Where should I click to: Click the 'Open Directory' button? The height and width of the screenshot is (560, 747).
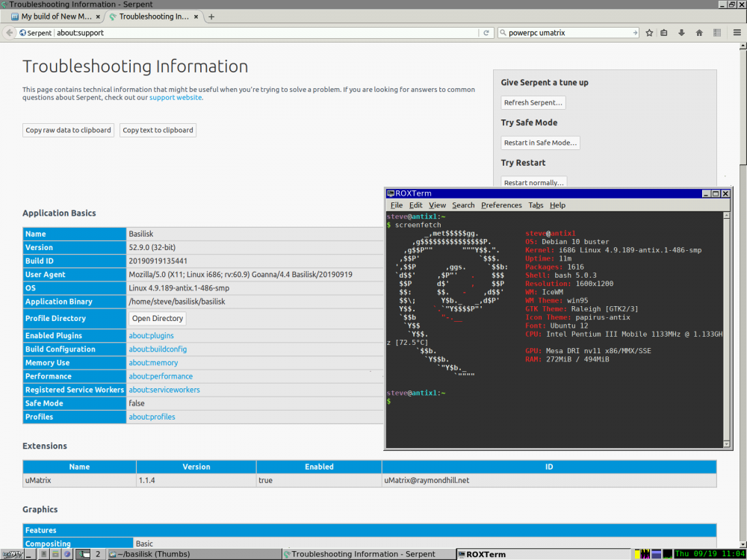point(157,318)
